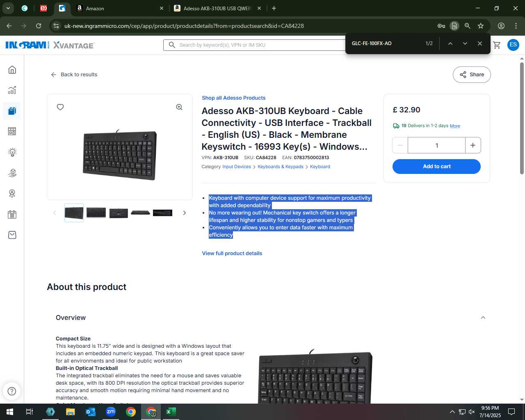Select the third product thumbnail image
The width and height of the screenshot is (525, 420).
(119, 213)
